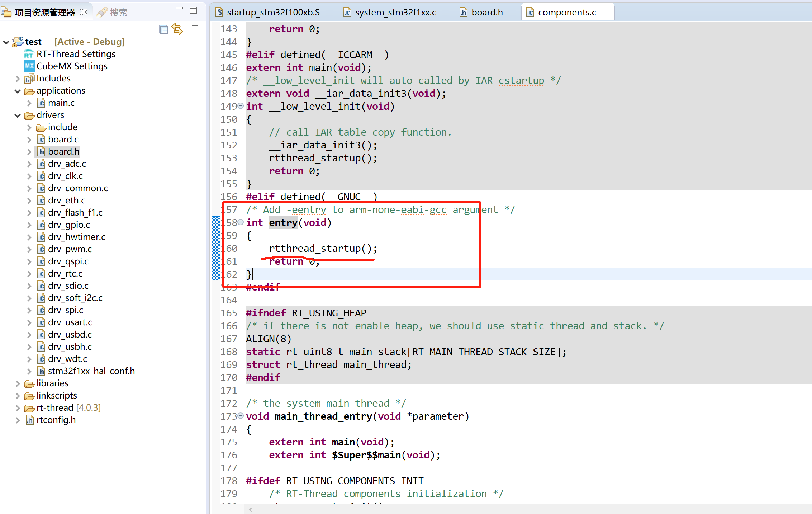Collapse the drivers folder
Image resolution: width=812 pixels, height=514 pixels.
point(18,115)
